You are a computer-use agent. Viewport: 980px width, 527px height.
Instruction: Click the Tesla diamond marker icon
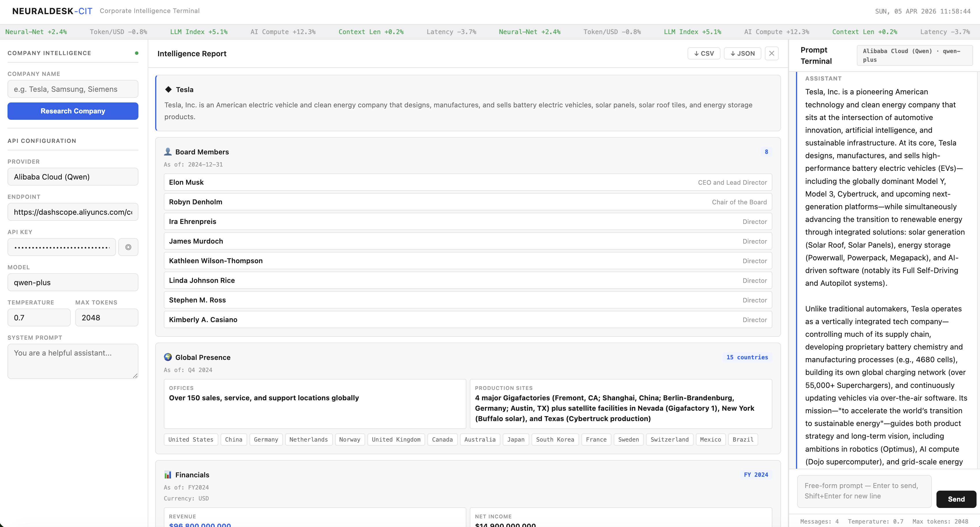point(168,89)
